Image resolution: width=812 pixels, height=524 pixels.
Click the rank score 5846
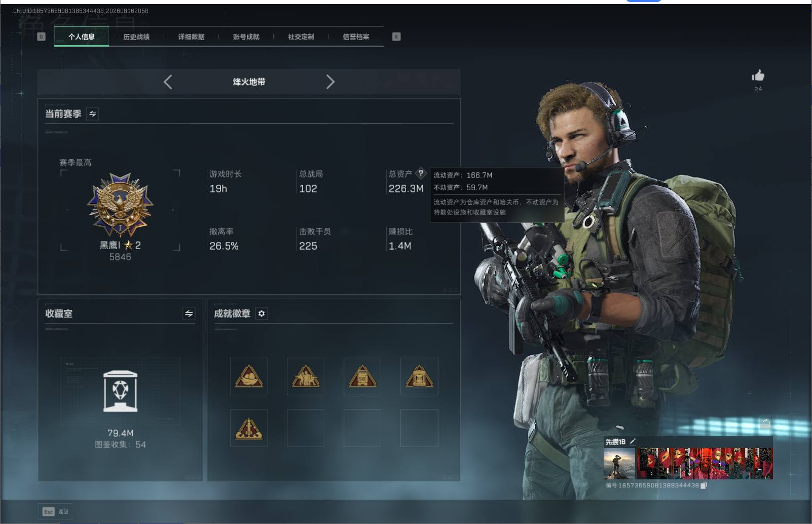(x=120, y=257)
